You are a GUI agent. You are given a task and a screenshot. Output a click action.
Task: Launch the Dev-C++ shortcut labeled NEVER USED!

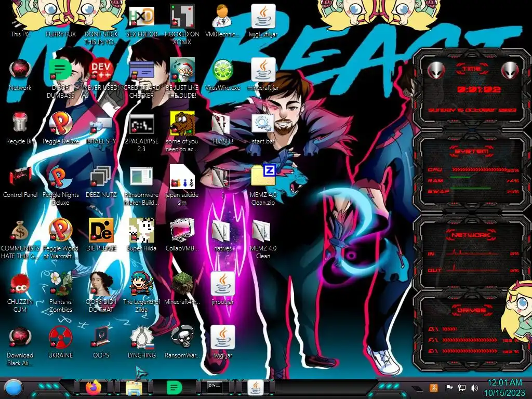pyautogui.click(x=101, y=70)
